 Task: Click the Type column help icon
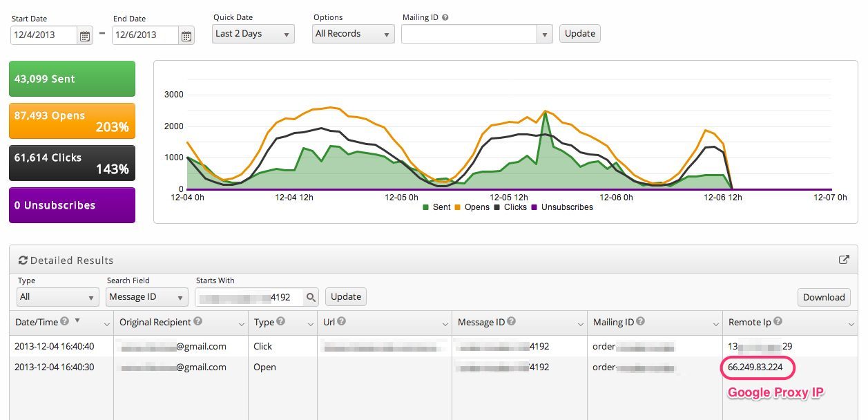[281, 321]
